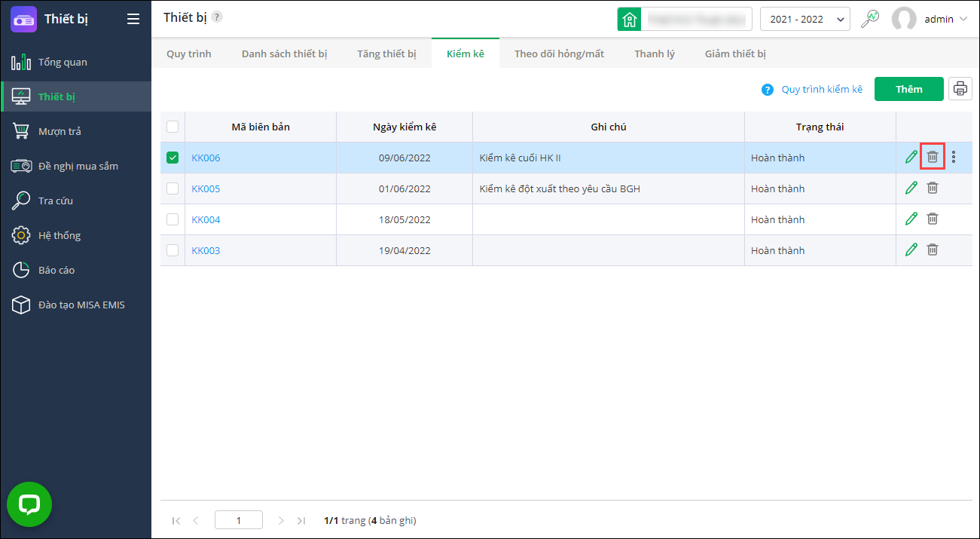
Task: Click the Ngày kiểm kê column header
Action: coord(405,127)
